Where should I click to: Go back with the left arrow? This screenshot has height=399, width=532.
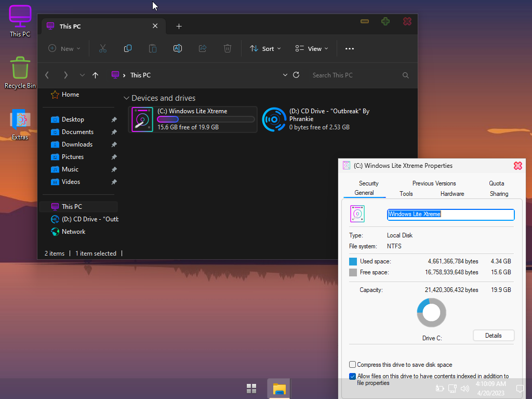tap(47, 75)
